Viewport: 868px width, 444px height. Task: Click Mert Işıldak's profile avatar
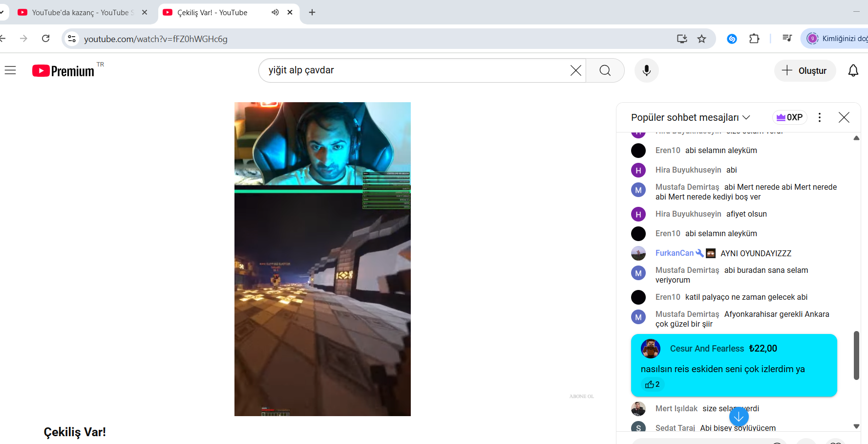coord(638,409)
